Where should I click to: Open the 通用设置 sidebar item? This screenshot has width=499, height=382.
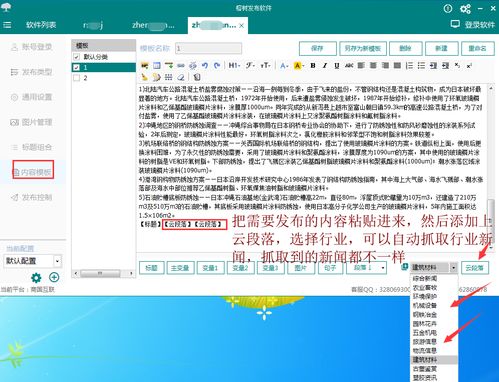coord(32,97)
